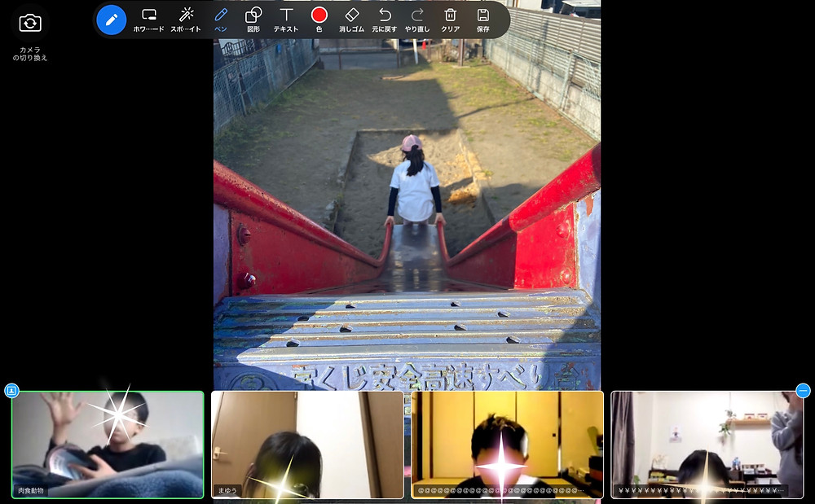815x504 pixels.
Task: Save annotations with 保存 icon
Action: [x=482, y=20]
